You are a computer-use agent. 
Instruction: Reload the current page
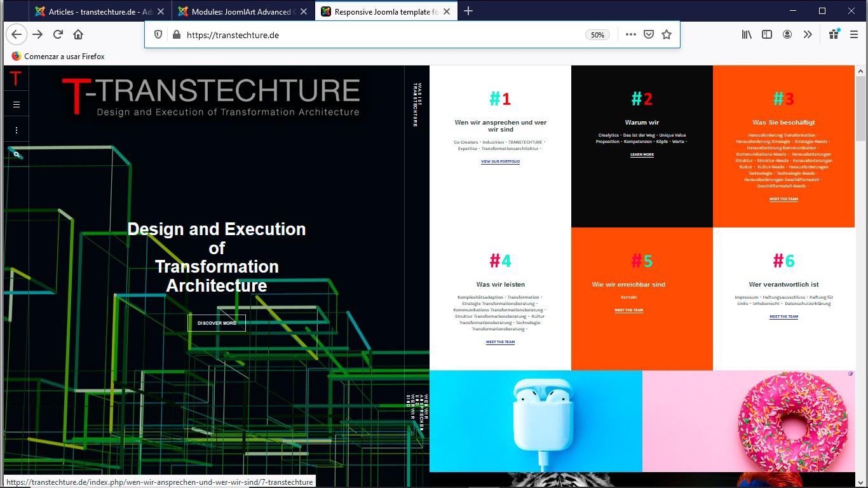click(58, 35)
